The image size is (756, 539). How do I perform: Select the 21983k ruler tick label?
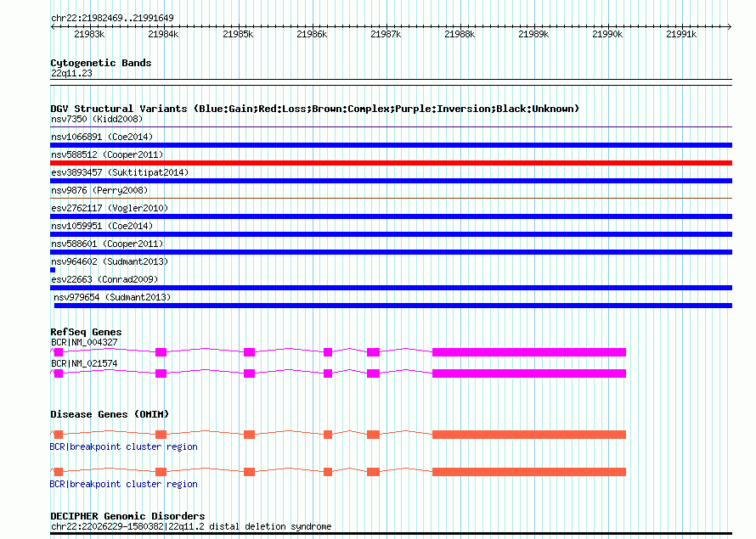(89, 34)
